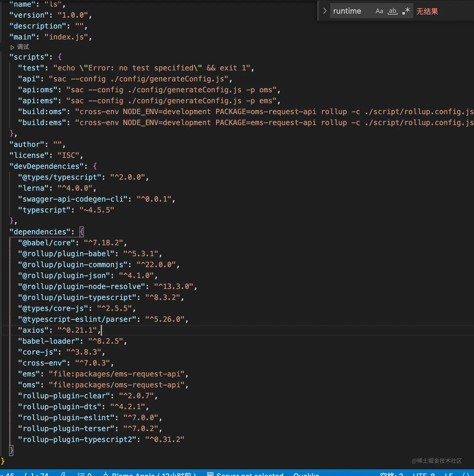Click the "api:oms" script line
Image resolution: width=474 pixels, height=476 pixels.
149,90
